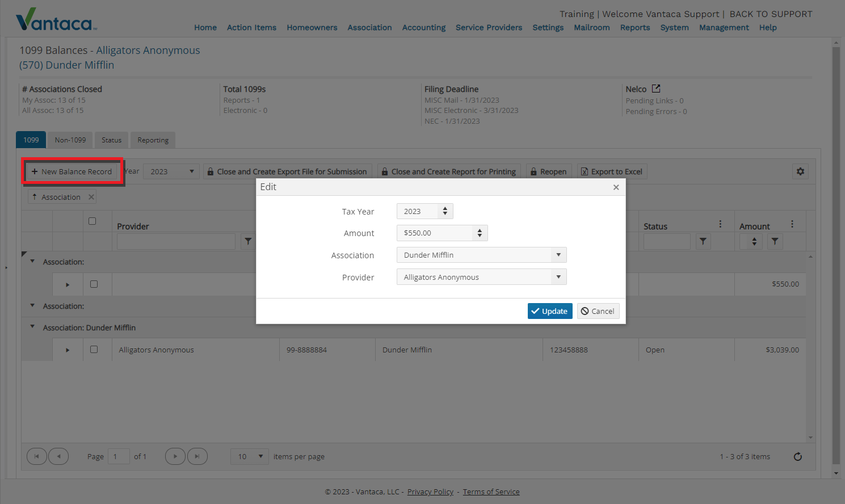Sort by the Provider column header
This screenshot has width=845, height=504.
click(x=133, y=226)
